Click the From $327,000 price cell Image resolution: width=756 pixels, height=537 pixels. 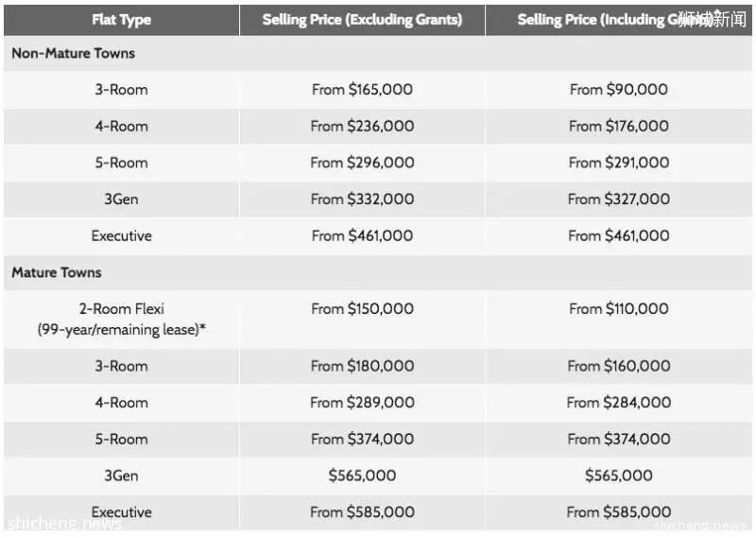(619, 199)
